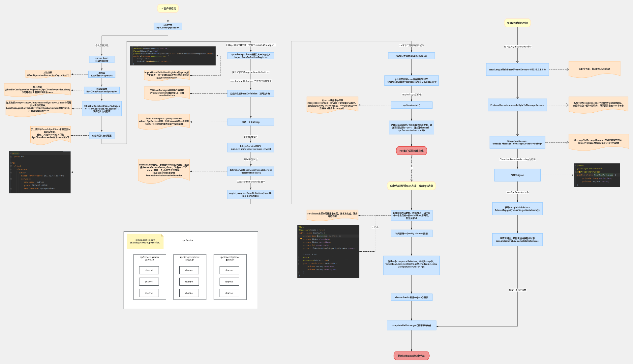
Task: Select the channel.write send json node
Action: coord(411,297)
